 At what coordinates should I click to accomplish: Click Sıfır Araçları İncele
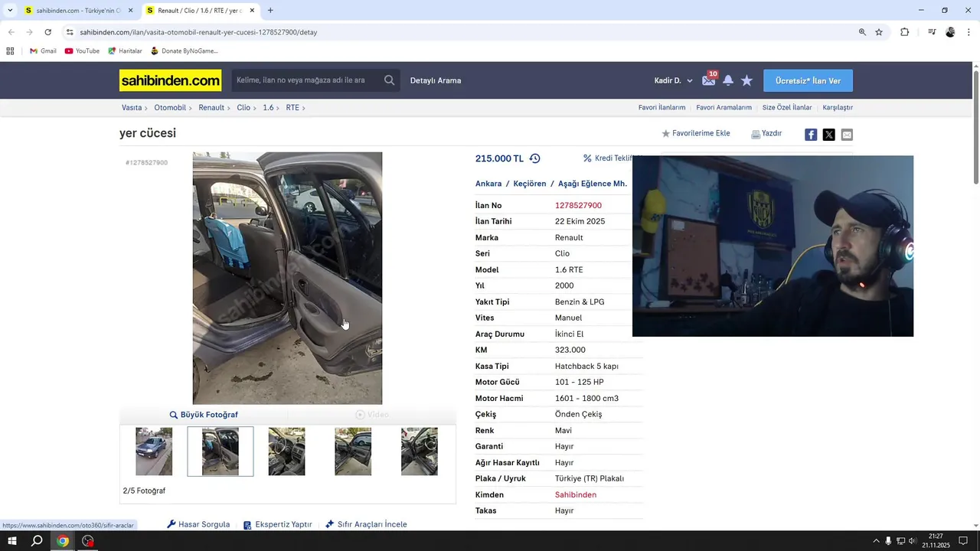coord(366,524)
